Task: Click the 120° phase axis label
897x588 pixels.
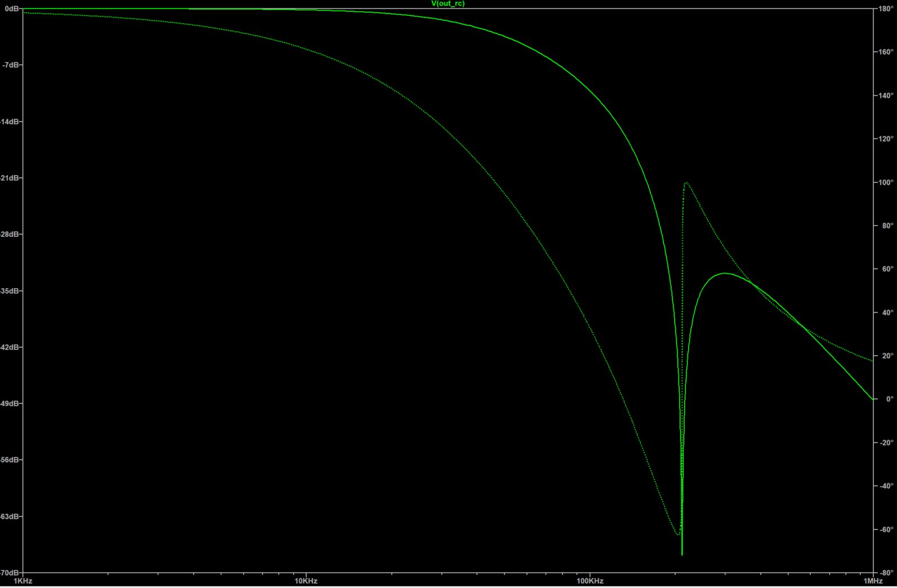Action: click(x=886, y=139)
